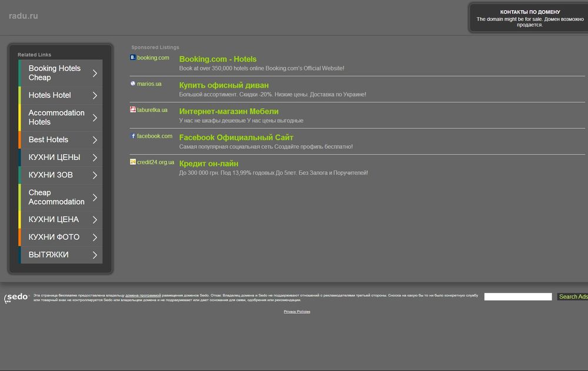This screenshot has height=371, width=588.
Task: Click chevron arrow beside Best Hotels
Action: pyautogui.click(x=95, y=140)
